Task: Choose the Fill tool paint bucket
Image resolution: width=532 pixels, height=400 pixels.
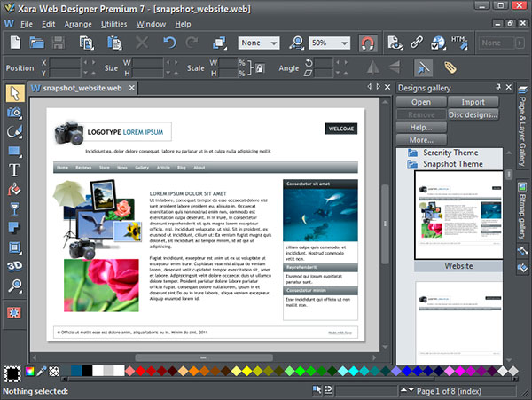Action: click(14, 189)
